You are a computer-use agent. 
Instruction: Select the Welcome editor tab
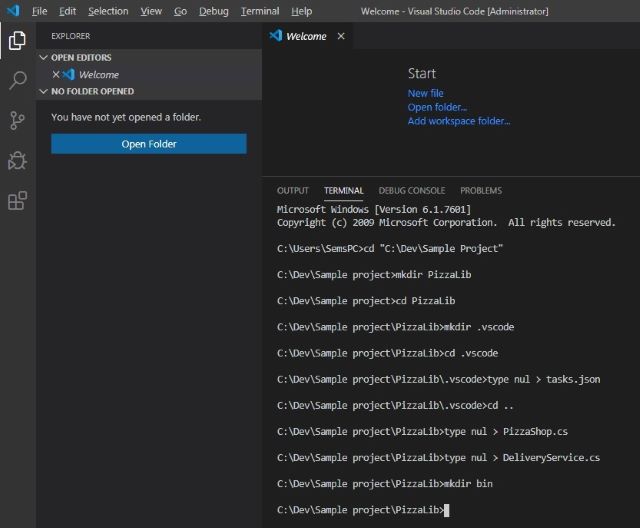306,36
